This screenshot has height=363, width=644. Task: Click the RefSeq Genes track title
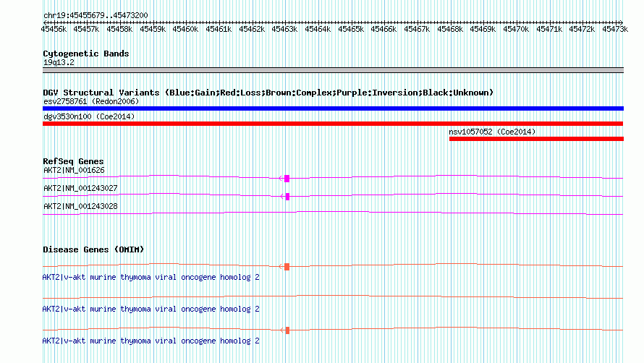(73, 161)
